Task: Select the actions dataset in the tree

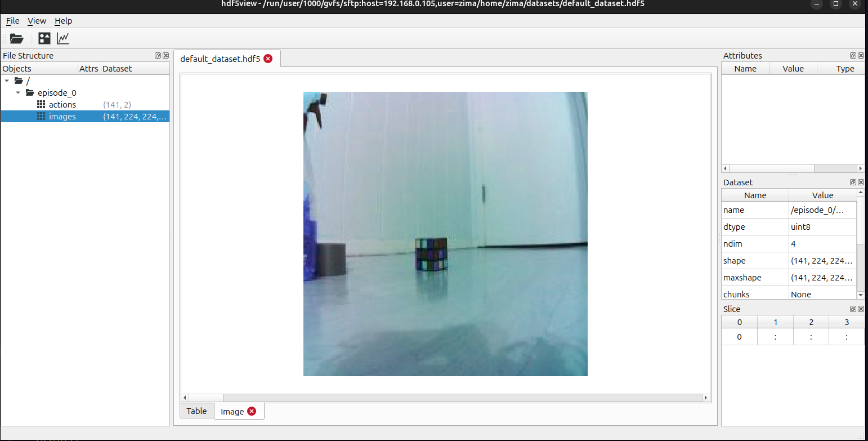Action: click(62, 104)
